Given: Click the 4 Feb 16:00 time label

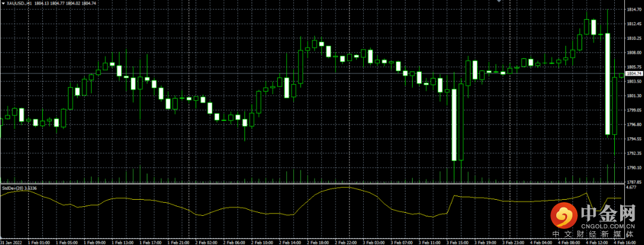Looking at the screenshot, I should 626,242.
